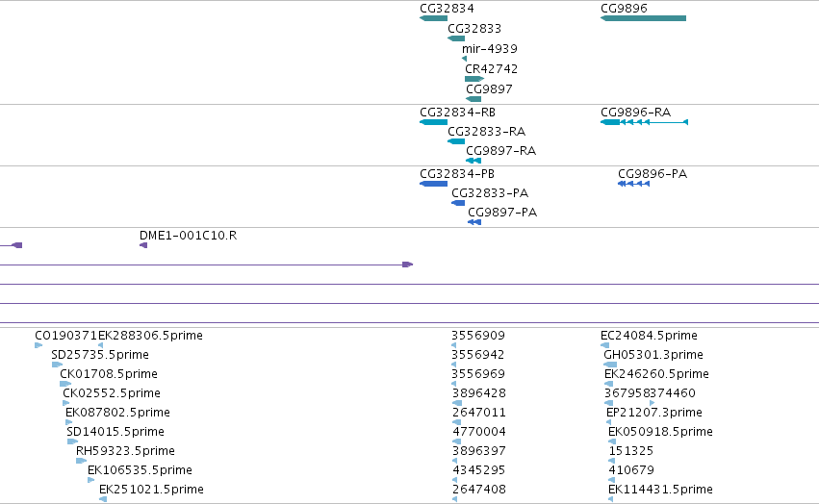Select the CR42742 gene arrow
This screenshot has height=504, width=819.
tap(474, 79)
